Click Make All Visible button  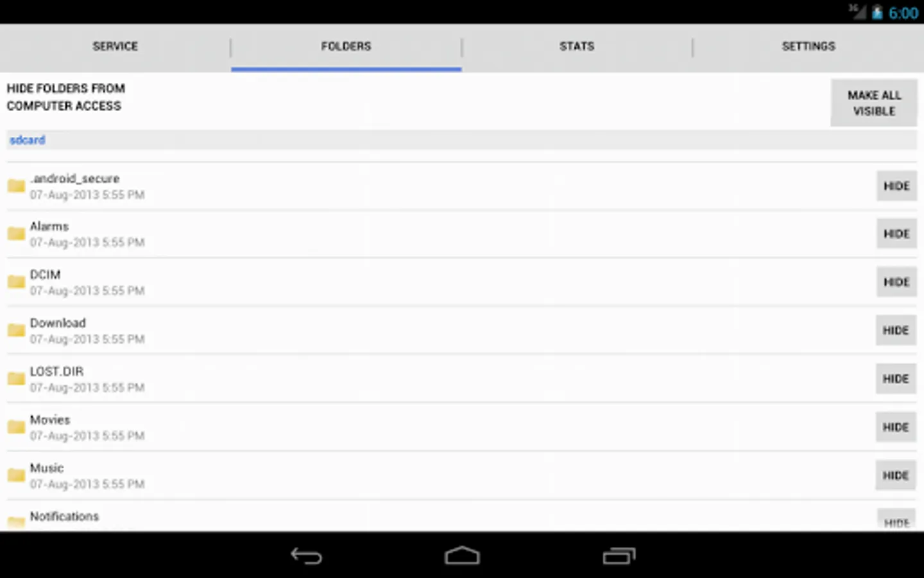tap(874, 103)
